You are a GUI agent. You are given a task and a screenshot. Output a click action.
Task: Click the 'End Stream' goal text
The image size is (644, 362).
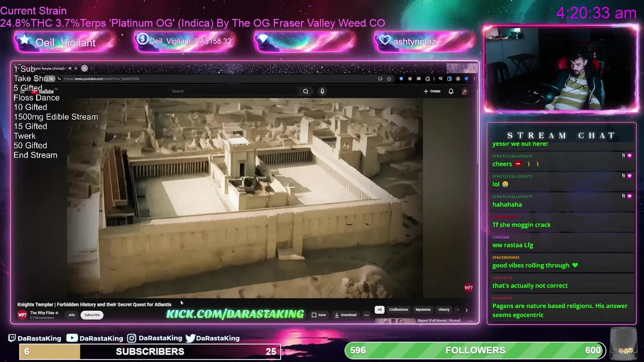[x=35, y=155]
